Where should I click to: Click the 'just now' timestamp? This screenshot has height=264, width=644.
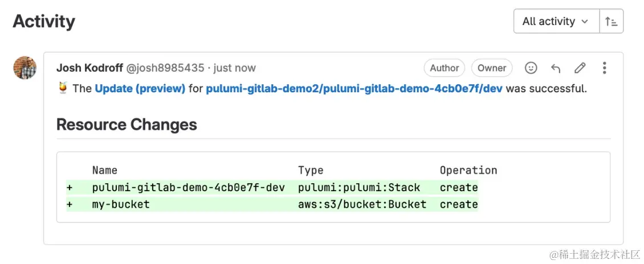pos(234,68)
